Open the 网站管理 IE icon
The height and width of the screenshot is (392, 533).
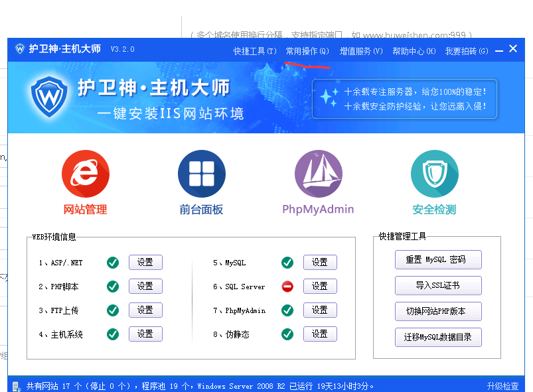click(86, 174)
